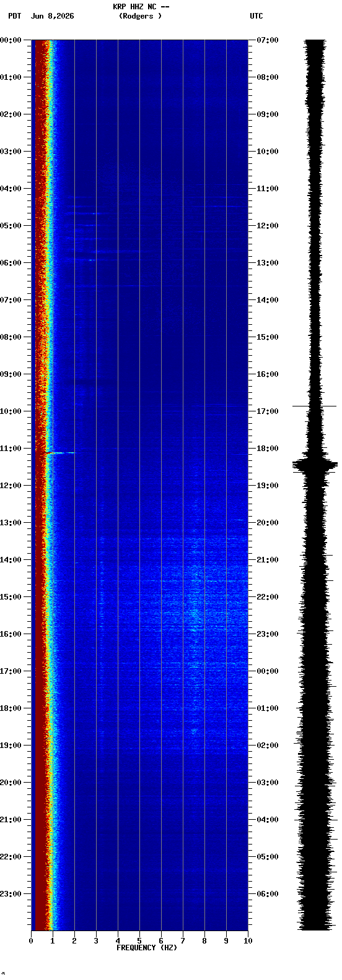
Task: Select the PDT 02:00 time label
Action: tap(11, 114)
